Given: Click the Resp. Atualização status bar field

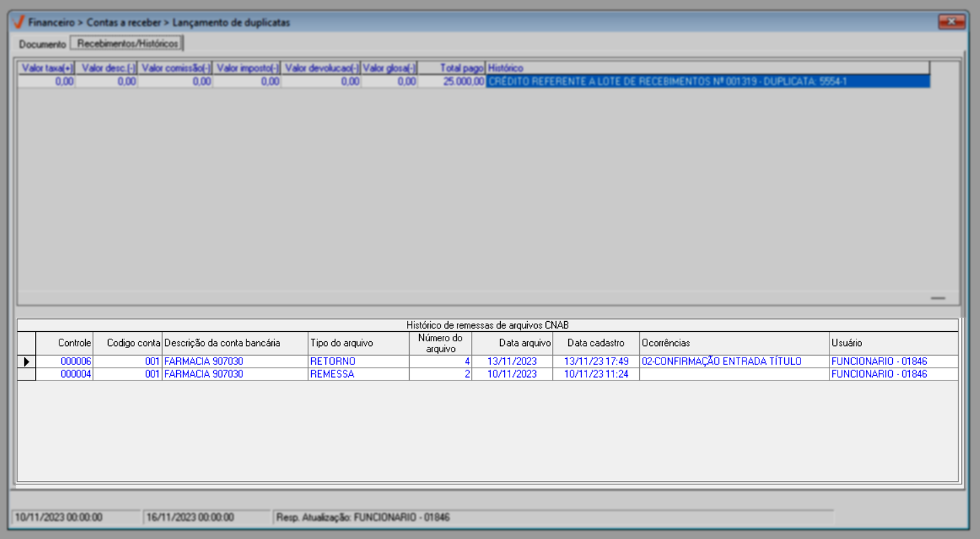Looking at the screenshot, I should 553,517.
